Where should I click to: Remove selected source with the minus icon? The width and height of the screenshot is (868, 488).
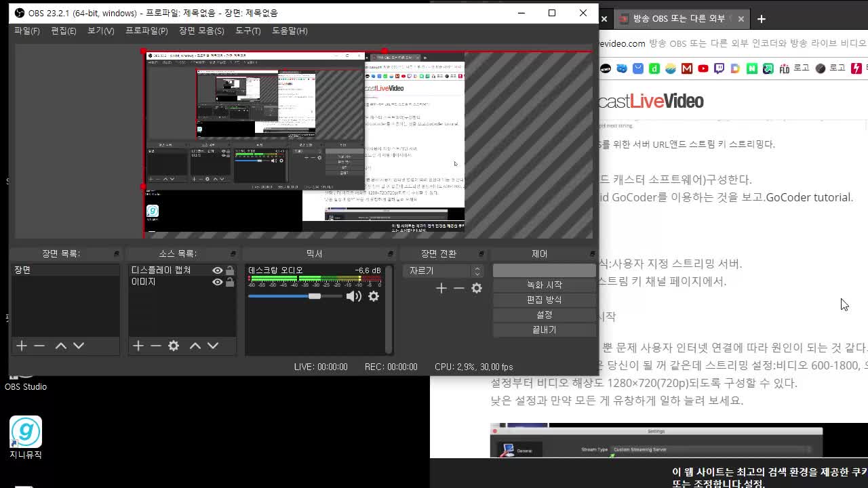(x=156, y=346)
